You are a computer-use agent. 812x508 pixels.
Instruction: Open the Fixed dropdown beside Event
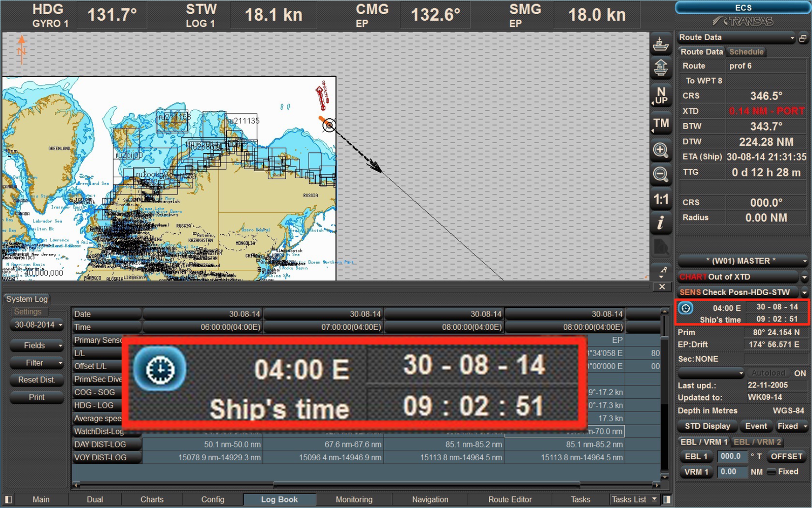[x=791, y=426]
